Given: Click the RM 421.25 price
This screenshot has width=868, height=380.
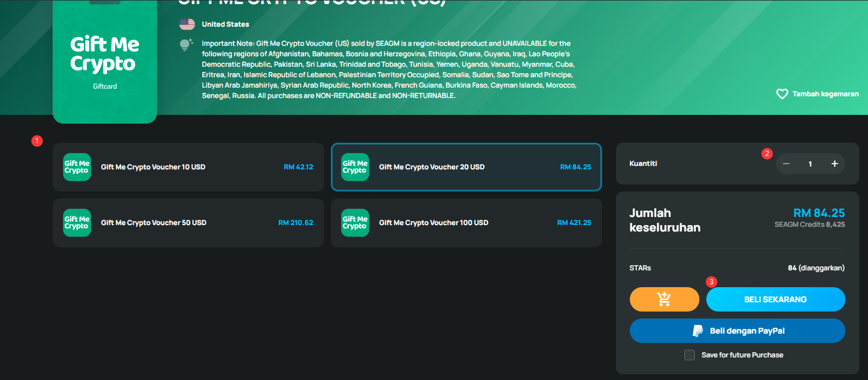Looking at the screenshot, I should tap(574, 223).
